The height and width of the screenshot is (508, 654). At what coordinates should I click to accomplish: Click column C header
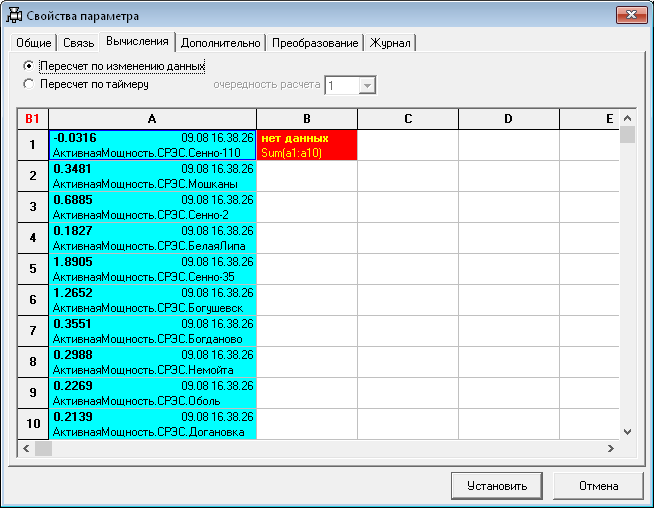(x=408, y=119)
